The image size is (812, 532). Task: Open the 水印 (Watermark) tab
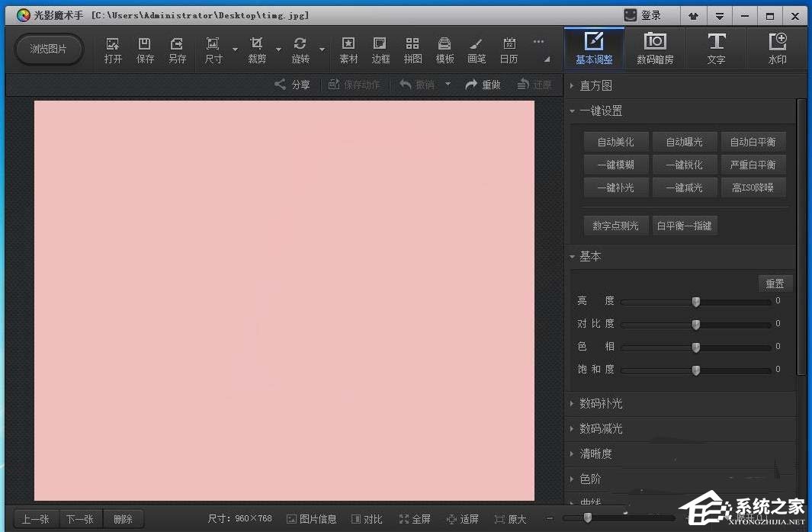click(777, 48)
